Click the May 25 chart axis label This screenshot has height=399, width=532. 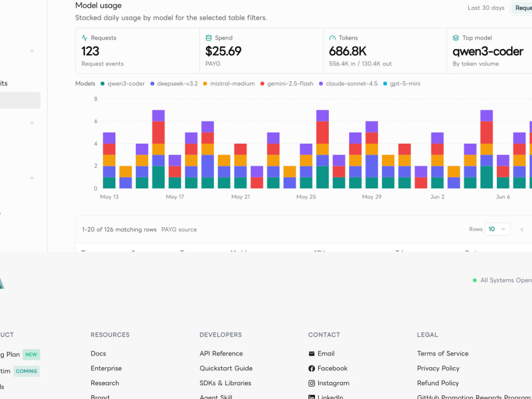pos(306,197)
